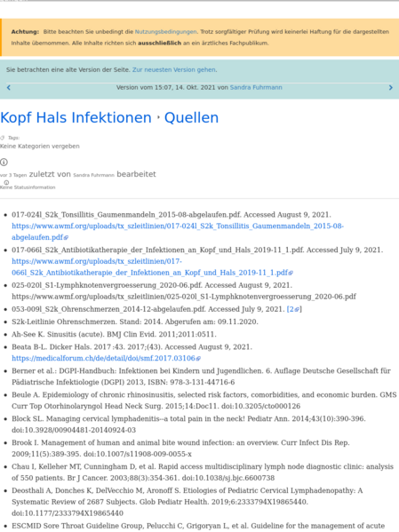Click the Beule A. Epidemiology reference
Image resolution: width=399 pixels, height=532 pixels.
point(204,401)
